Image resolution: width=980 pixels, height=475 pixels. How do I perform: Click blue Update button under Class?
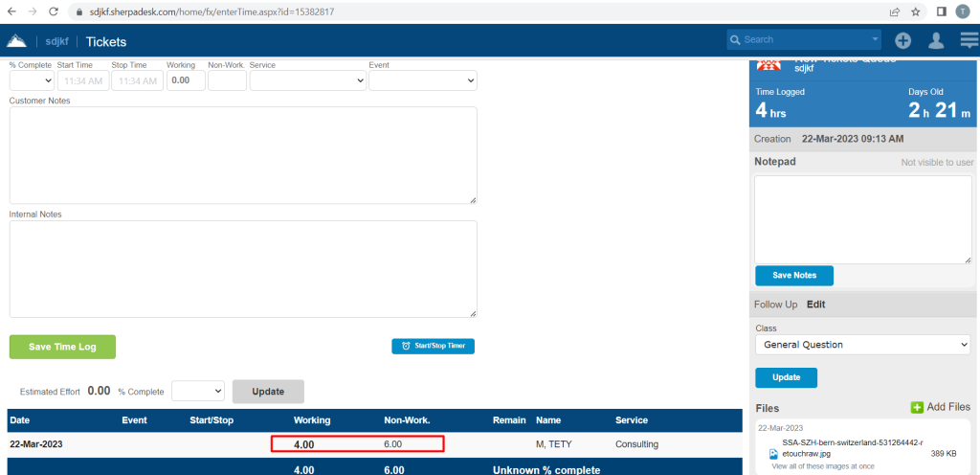[x=787, y=377]
